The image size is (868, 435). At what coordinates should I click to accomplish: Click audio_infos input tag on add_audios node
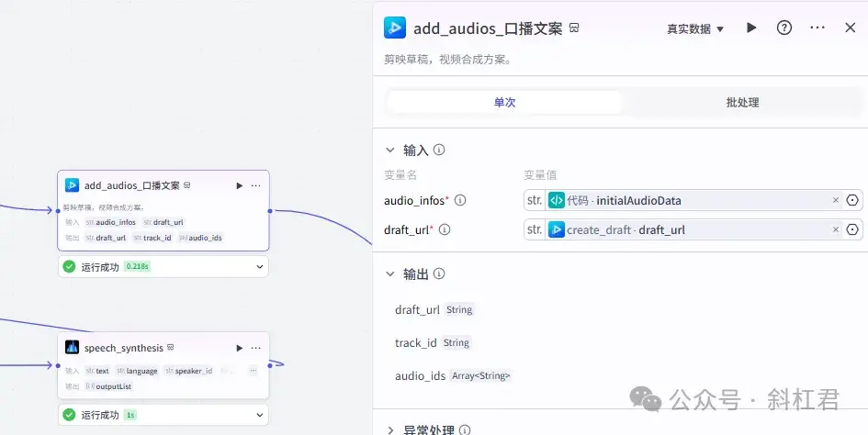click(x=111, y=222)
